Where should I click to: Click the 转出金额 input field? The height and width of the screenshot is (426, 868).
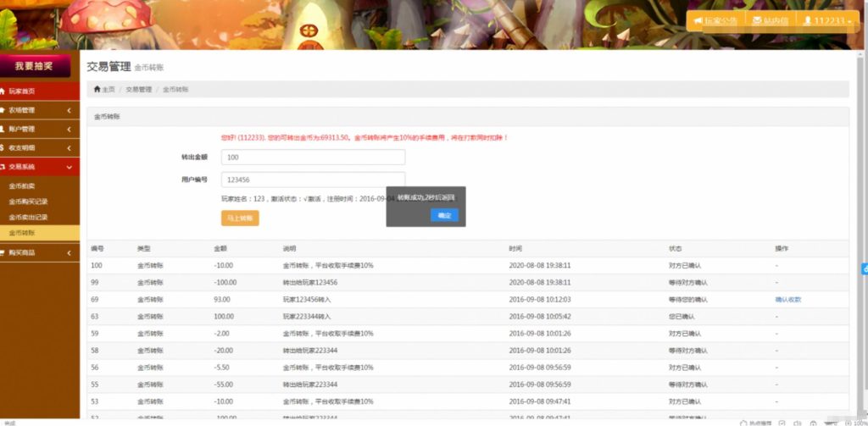[314, 158]
